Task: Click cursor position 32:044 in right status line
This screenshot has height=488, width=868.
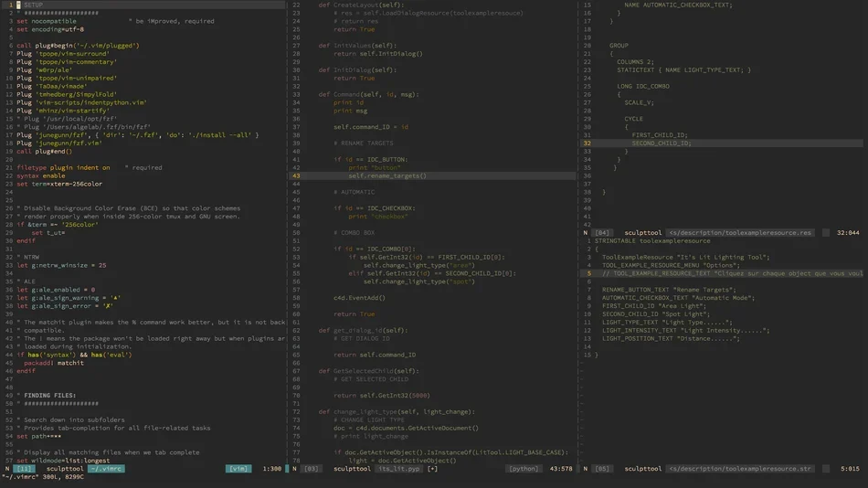Action: pos(848,233)
